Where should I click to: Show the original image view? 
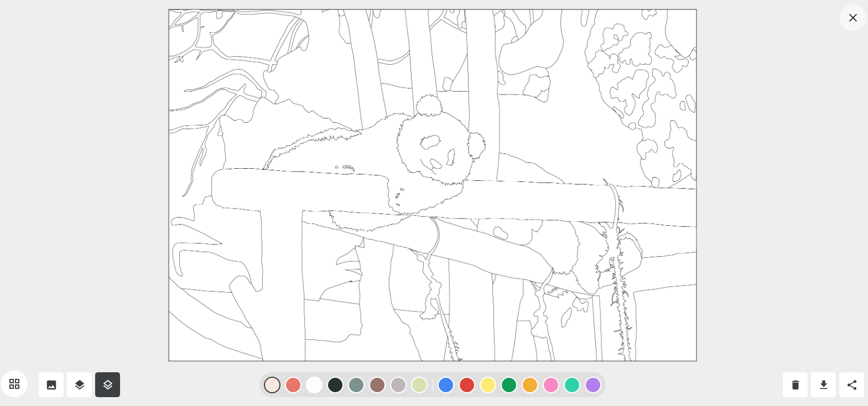click(x=51, y=385)
